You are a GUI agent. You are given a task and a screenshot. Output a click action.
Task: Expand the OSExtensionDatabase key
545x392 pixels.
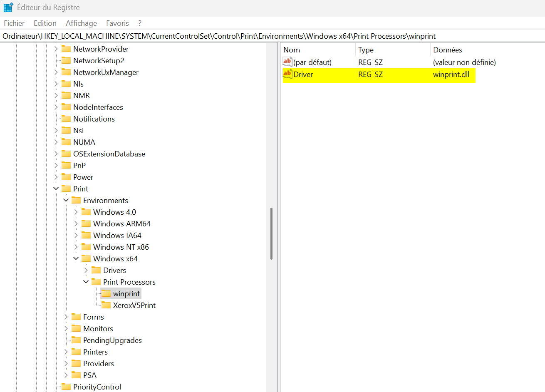click(x=56, y=154)
